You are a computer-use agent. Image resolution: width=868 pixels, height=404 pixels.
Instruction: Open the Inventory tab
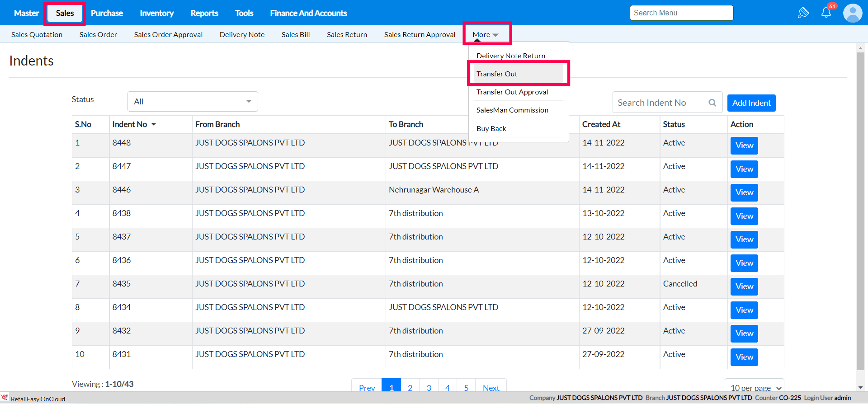click(156, 13)
